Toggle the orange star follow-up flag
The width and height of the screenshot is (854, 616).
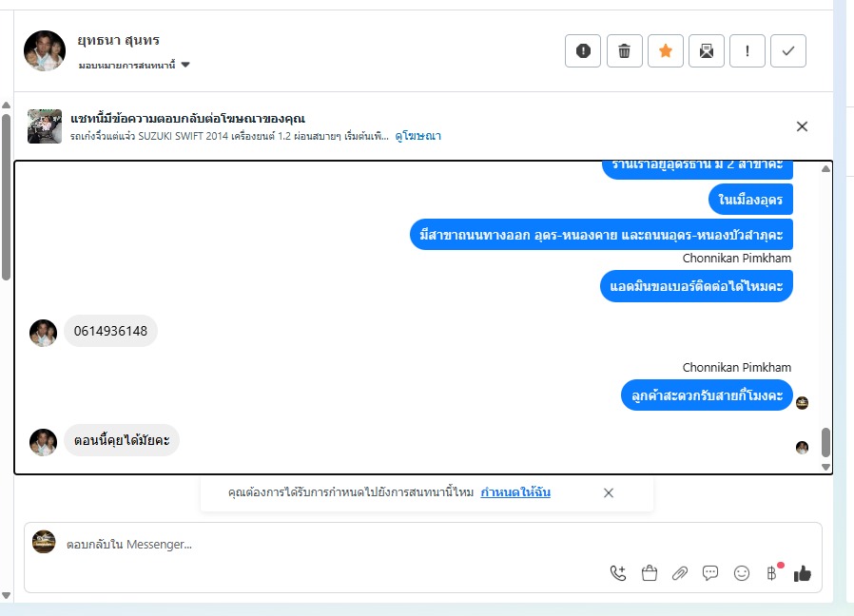pos(665,50)
